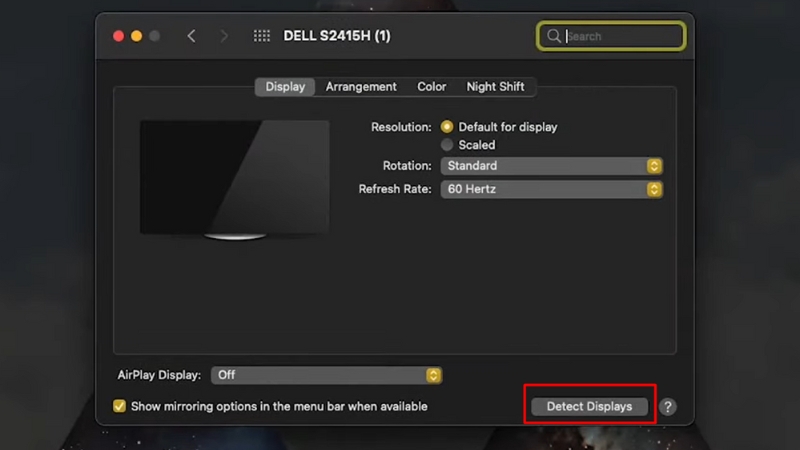The width and height of the screenshot is (800, 450).
Task: Click the back navigation arrow
Action: click(x=191, y=36)
